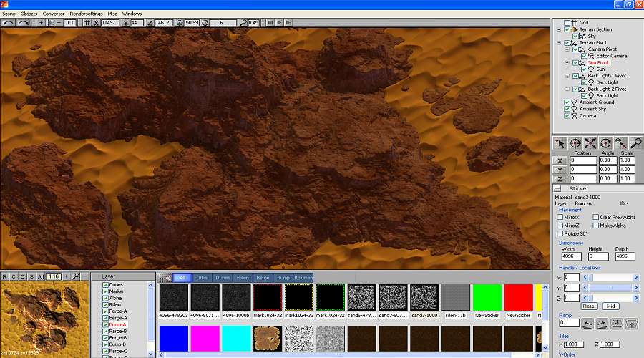The width and height of the screenshot is (644, 358).
Task: Select the green NewSticker swatch
Action: tap(487, 298)
